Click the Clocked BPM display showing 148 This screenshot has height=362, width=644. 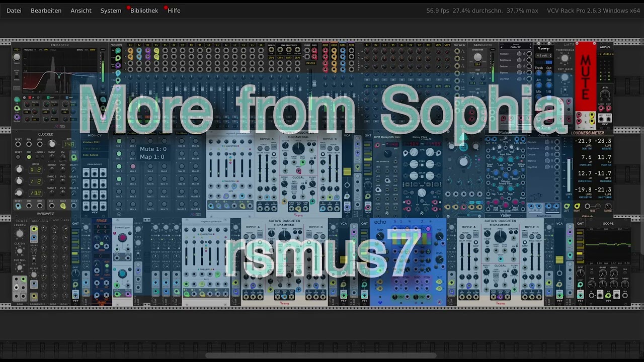69,144
